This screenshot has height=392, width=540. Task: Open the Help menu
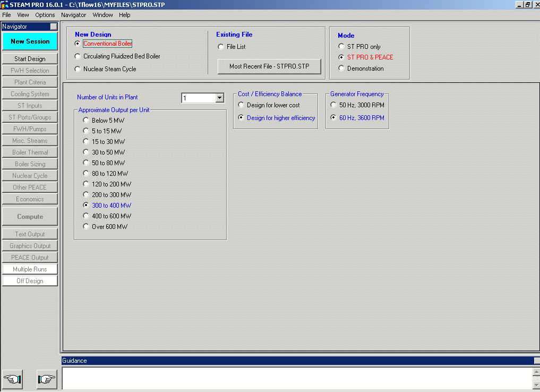click(125, 15)
